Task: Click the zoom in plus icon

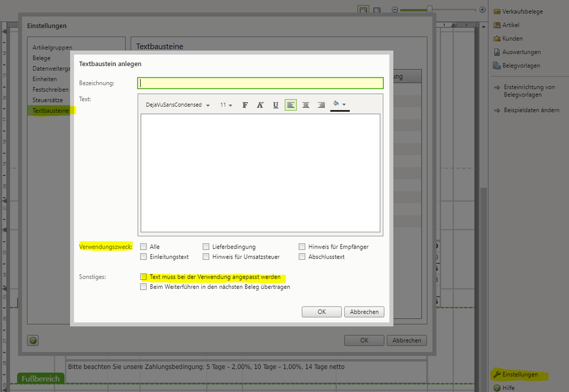Action: click(482, 10)
